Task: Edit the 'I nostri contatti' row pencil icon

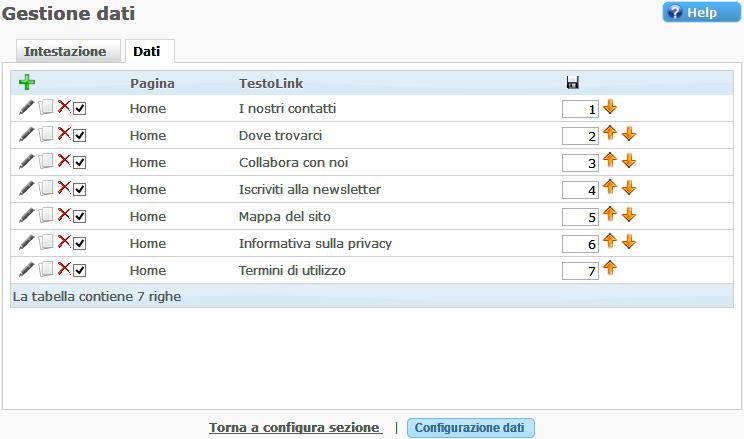Action: click(x=27, y=108)
